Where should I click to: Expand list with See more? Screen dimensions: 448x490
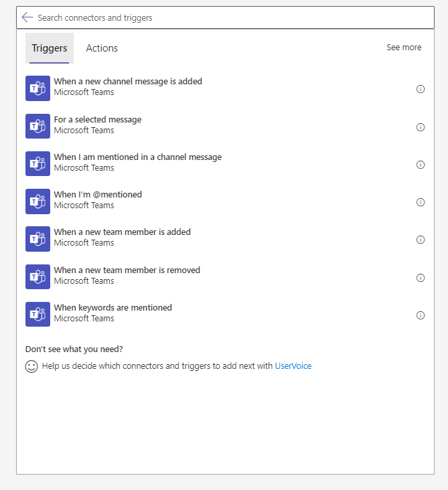tap(404, 48)
